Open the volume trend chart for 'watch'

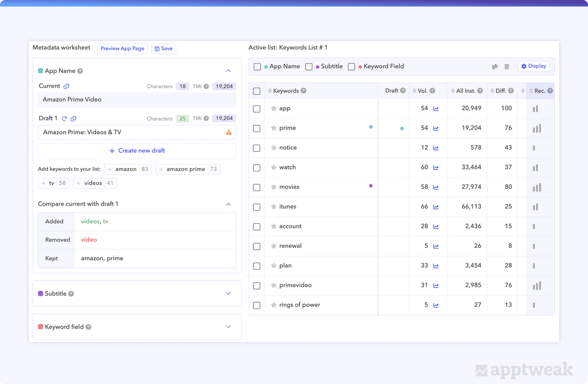point(436,168)
